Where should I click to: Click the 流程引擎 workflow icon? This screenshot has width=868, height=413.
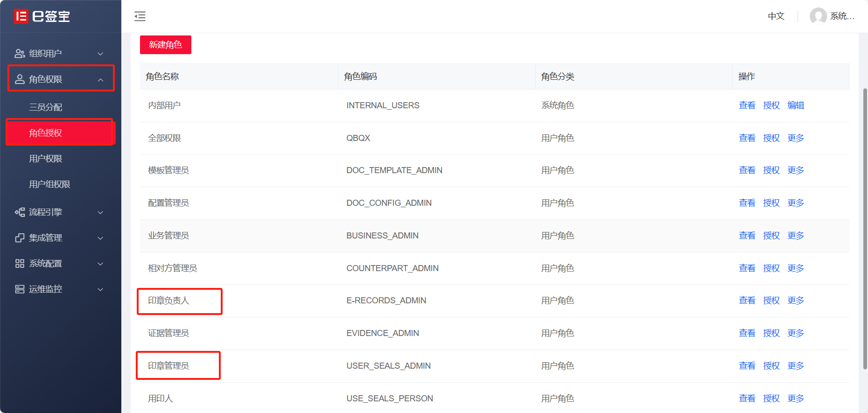point(20,212)
